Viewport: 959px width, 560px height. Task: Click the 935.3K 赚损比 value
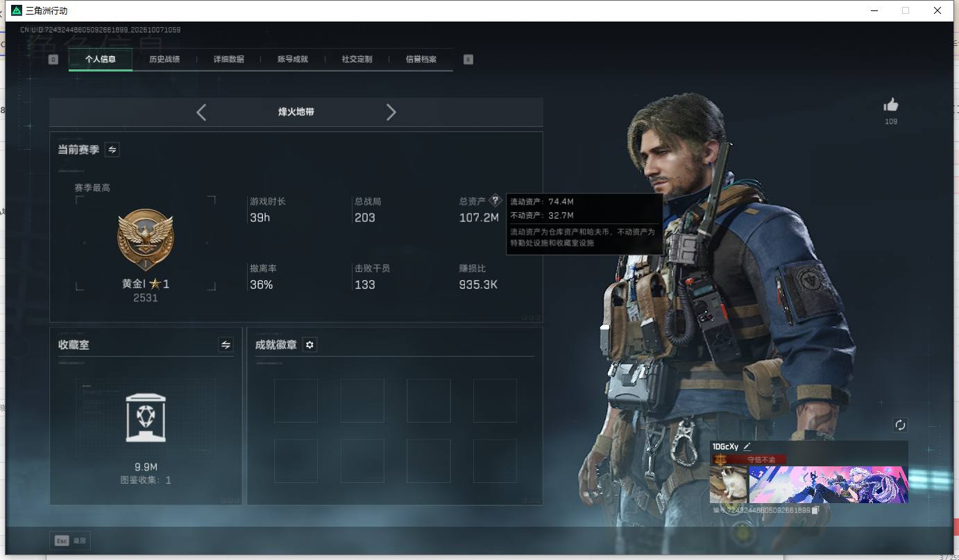pyautogui.click(x=478, y=285)
